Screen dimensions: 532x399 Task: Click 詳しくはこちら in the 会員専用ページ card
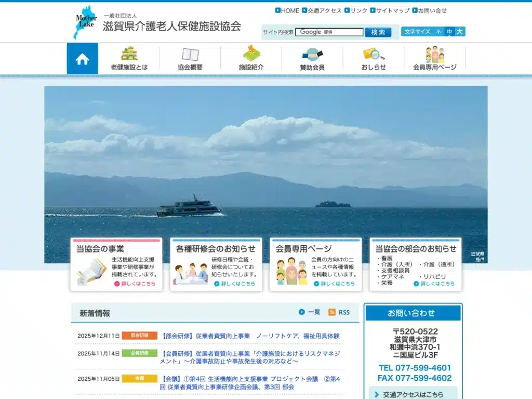click(x=335, y=284)
